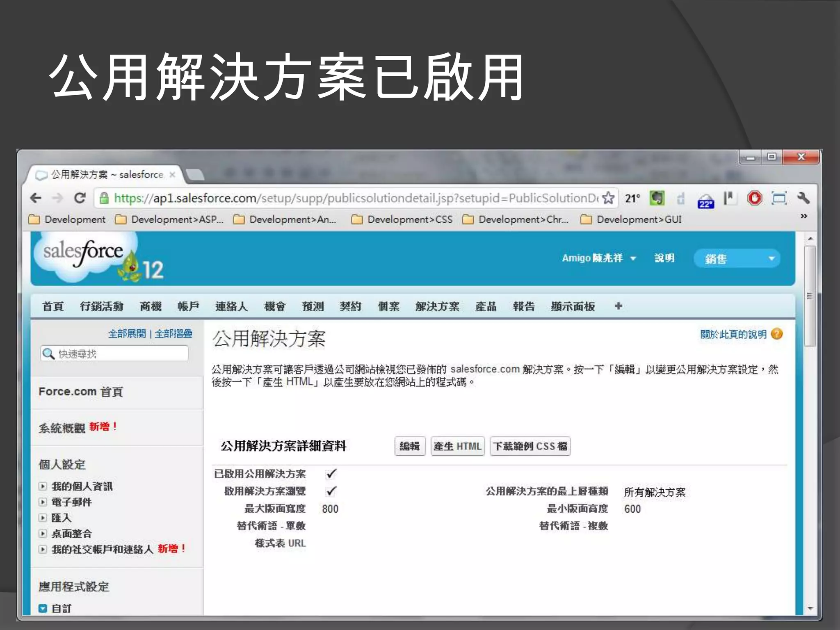Click the 編輯 button
The image size is (840, 630).
[410, 446]
